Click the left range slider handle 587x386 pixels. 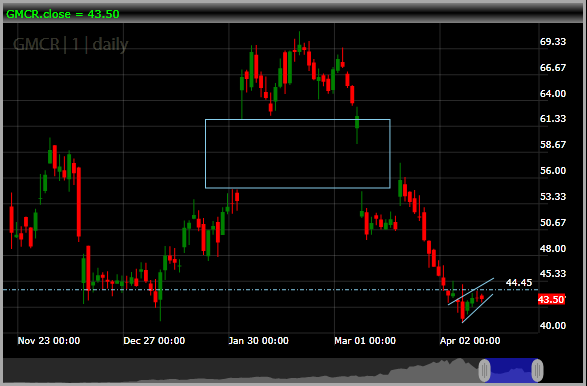click(484, 370)
